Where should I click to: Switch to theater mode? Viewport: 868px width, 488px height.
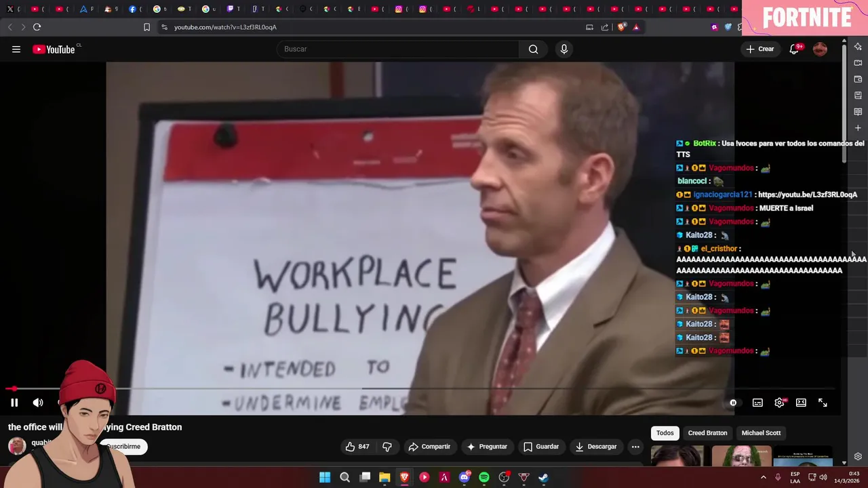coord(801,403)
